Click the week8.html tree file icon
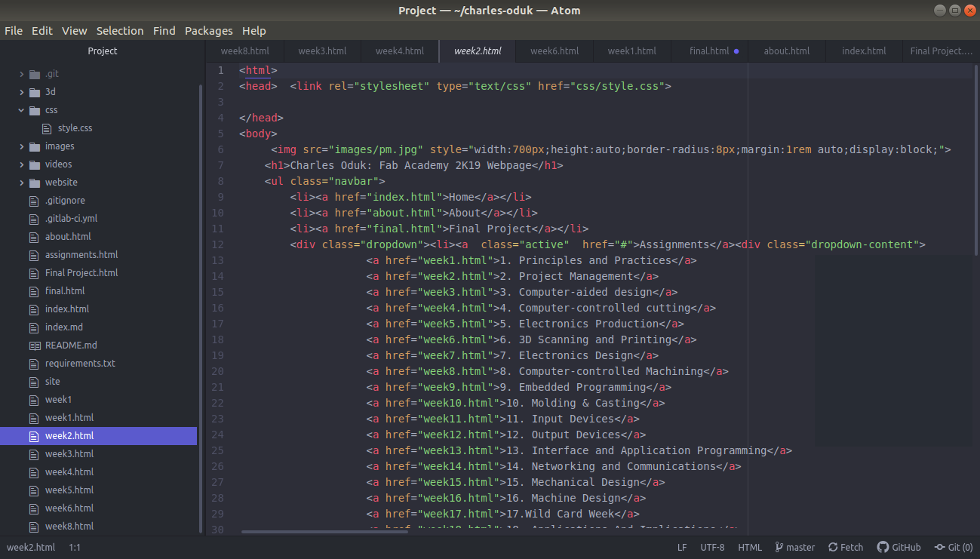980x559 pixels. pyautogui.click(x=33, y=527)
